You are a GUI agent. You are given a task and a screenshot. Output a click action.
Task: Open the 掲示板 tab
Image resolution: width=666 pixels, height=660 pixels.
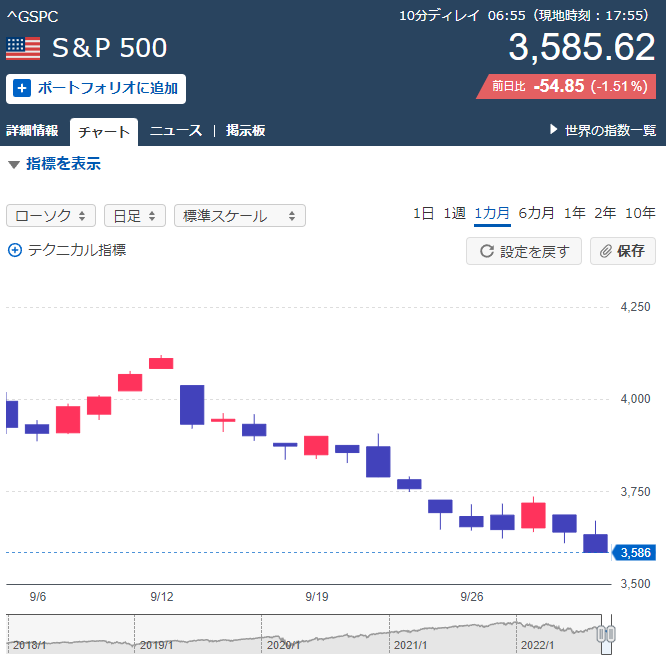[246, 130]
